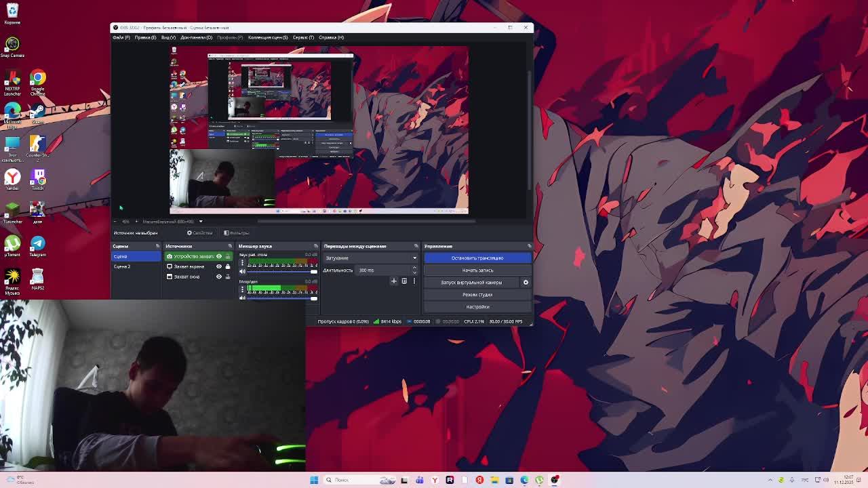Open OBS Settings

(x=477, y=306)
